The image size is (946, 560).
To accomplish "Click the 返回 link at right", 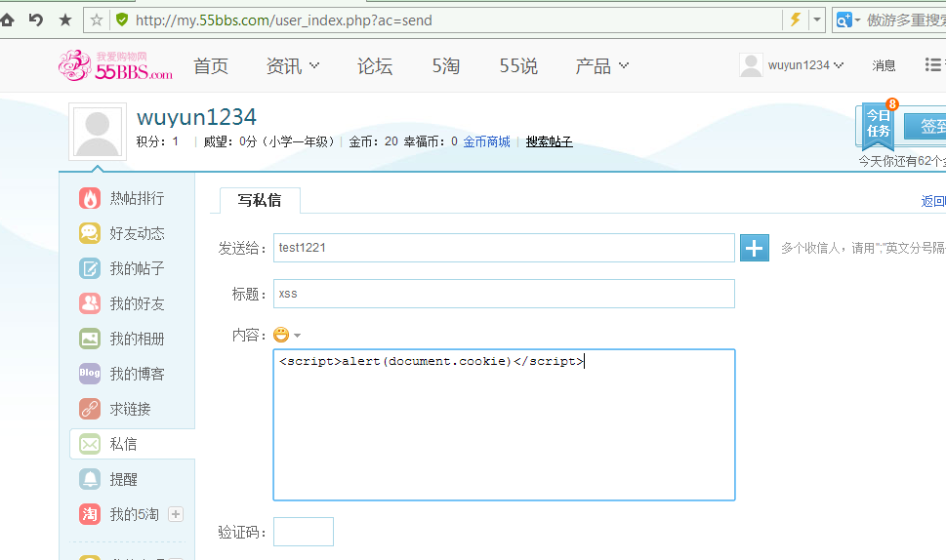I will point(933,201).
